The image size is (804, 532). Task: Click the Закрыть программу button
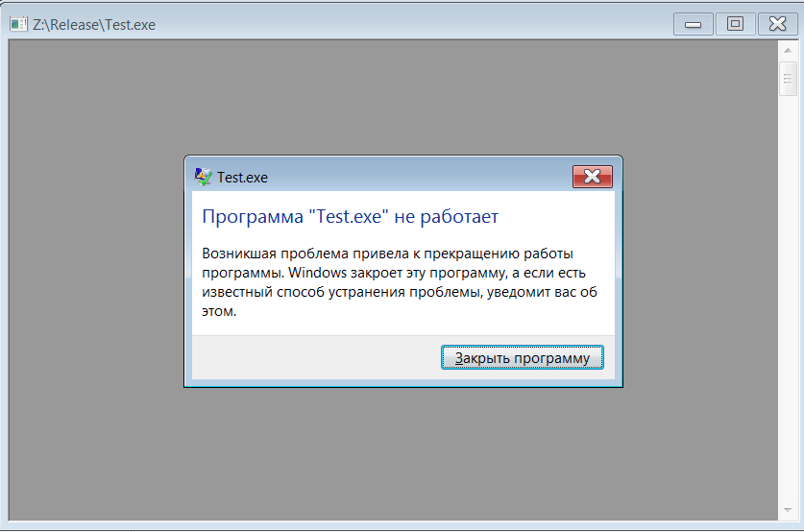point(522,358)
